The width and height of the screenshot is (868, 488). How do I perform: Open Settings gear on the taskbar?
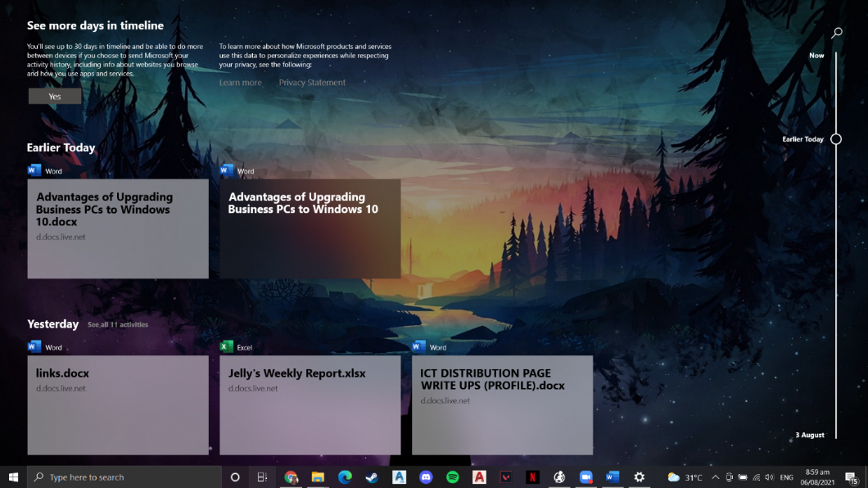639,477
